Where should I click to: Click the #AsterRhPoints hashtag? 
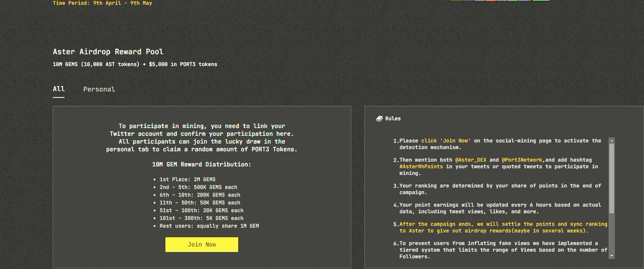tap(422, 167)
